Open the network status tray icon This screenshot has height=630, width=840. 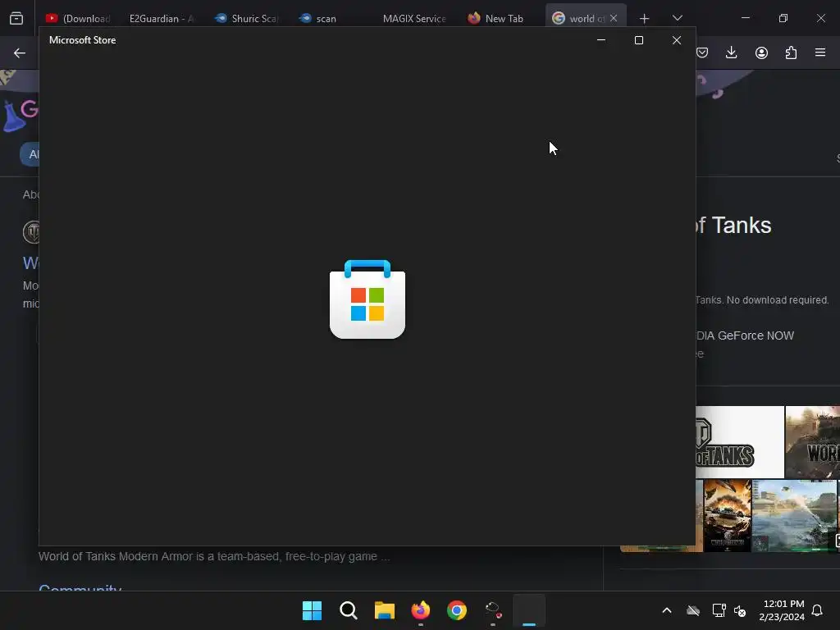tap(719, 610)
